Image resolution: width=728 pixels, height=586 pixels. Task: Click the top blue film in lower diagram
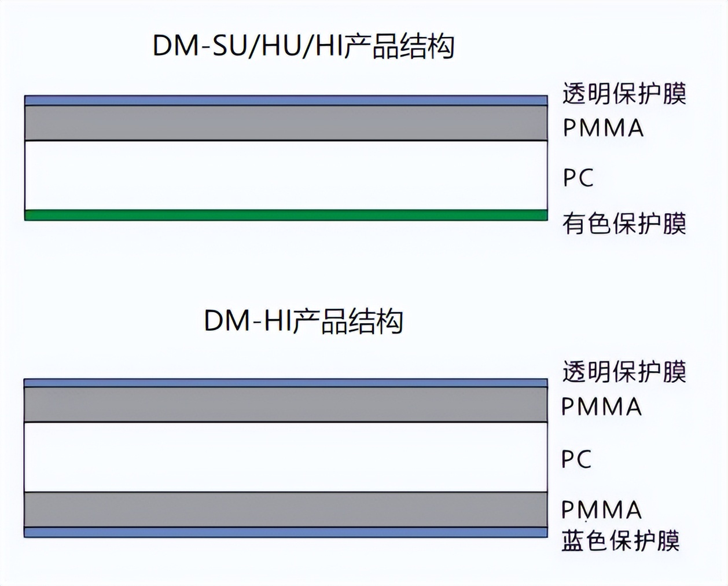[x=286, y=383]
